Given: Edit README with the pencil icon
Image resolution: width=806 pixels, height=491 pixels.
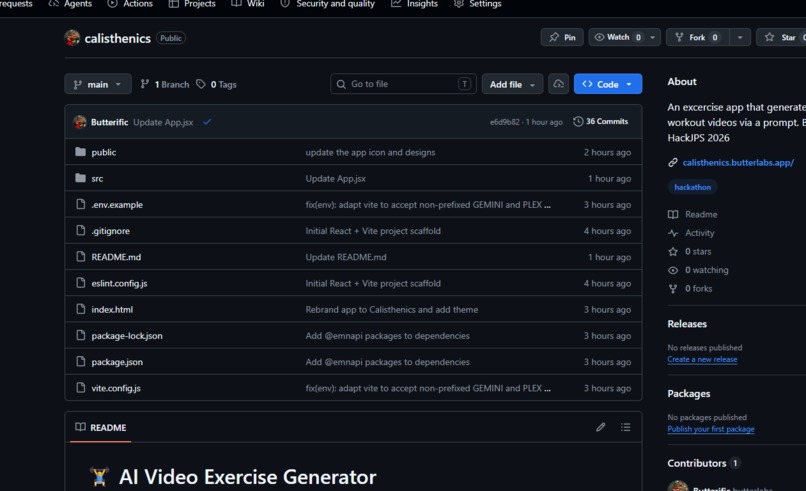Looking at the screenshot, I should (x=600, y=427).
